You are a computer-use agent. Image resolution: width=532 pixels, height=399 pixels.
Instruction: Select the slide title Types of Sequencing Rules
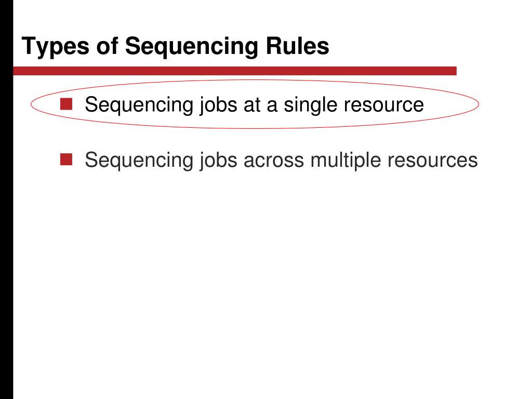pos(176,46)
